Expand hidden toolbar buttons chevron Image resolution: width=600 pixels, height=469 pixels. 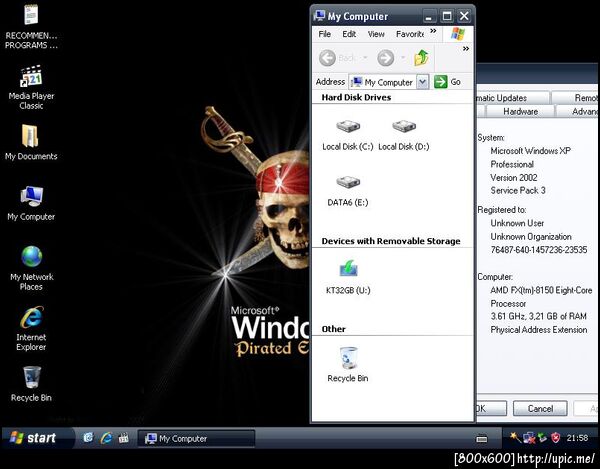(466, 49)
